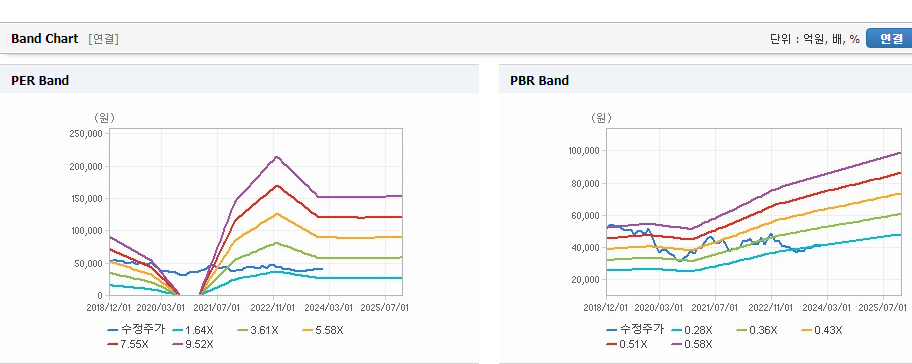Select the PBR Band title
This screenshot has height=364, width=912.
point(539,80)
